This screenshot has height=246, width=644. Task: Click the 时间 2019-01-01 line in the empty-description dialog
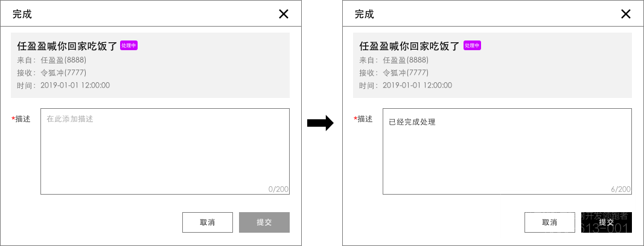click(63, 85)
